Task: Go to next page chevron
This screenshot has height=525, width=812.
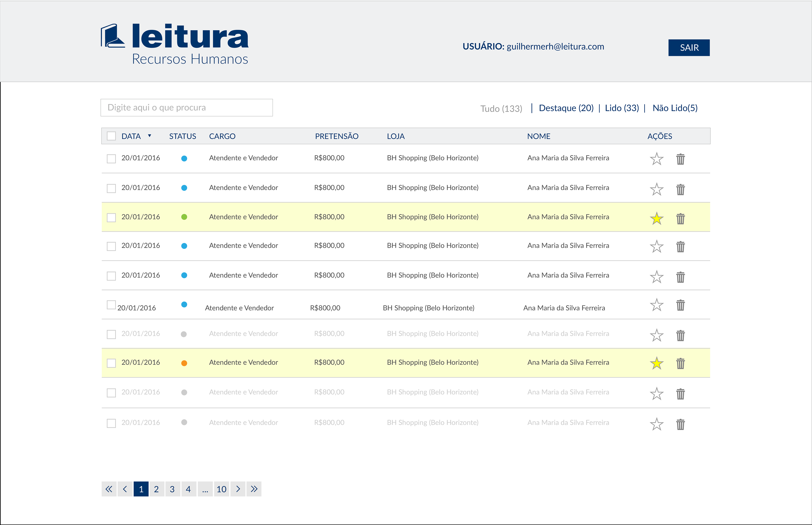Action: click(238, 489)
